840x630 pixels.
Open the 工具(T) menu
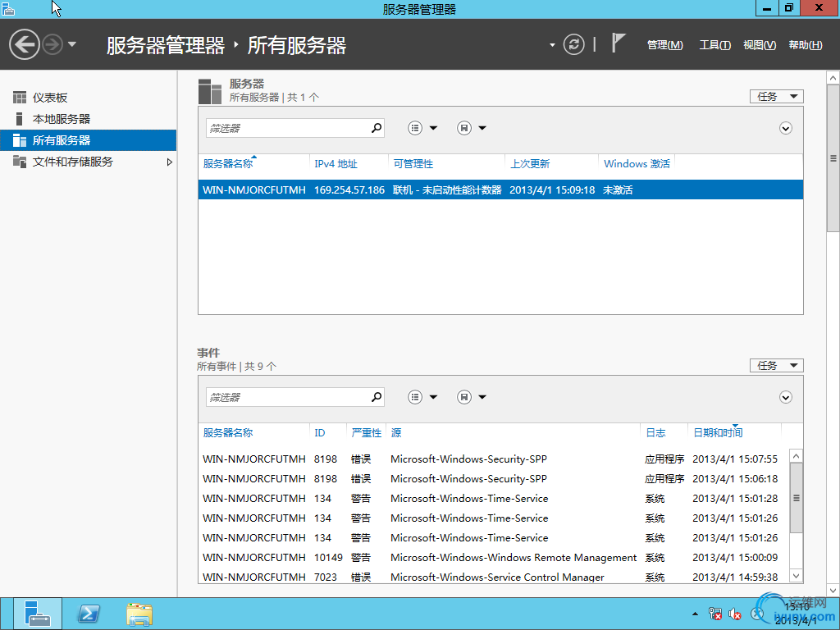pos(714,45)
